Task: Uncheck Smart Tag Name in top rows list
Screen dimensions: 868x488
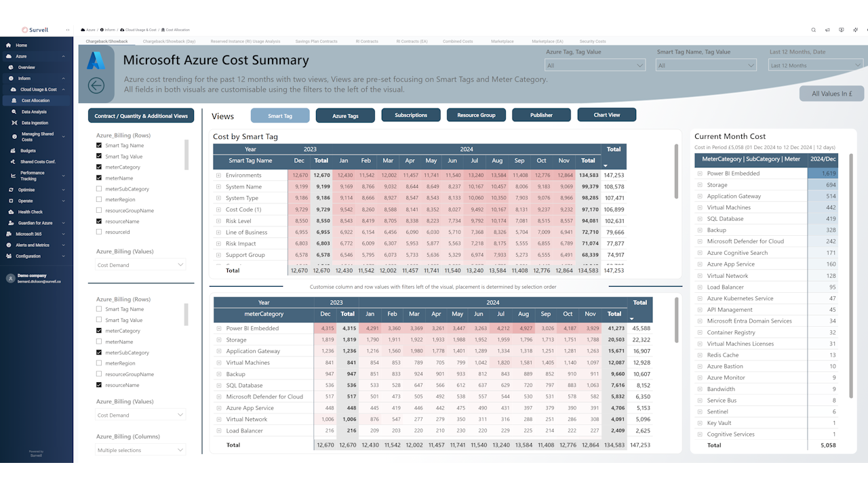Action: coord(99,146)
